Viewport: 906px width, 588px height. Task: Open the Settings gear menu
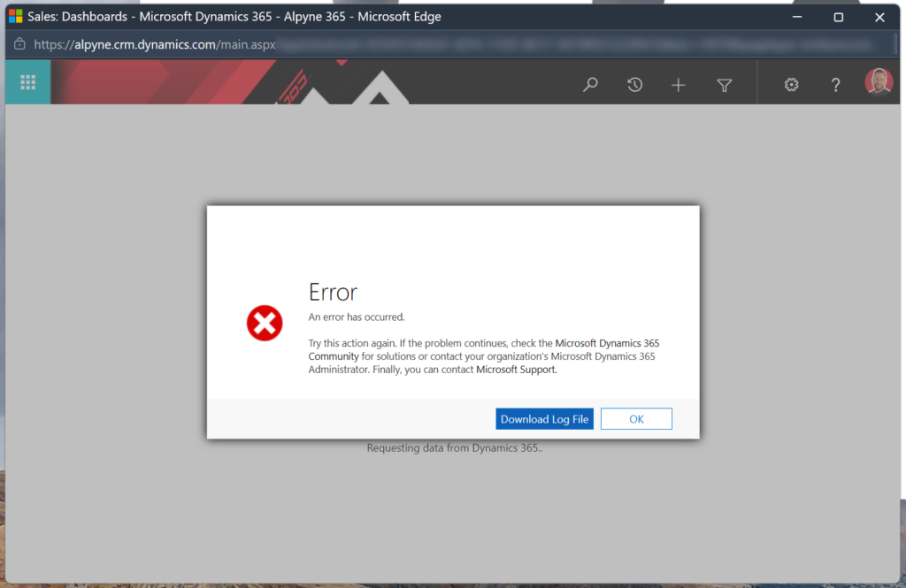click(791, 85)
